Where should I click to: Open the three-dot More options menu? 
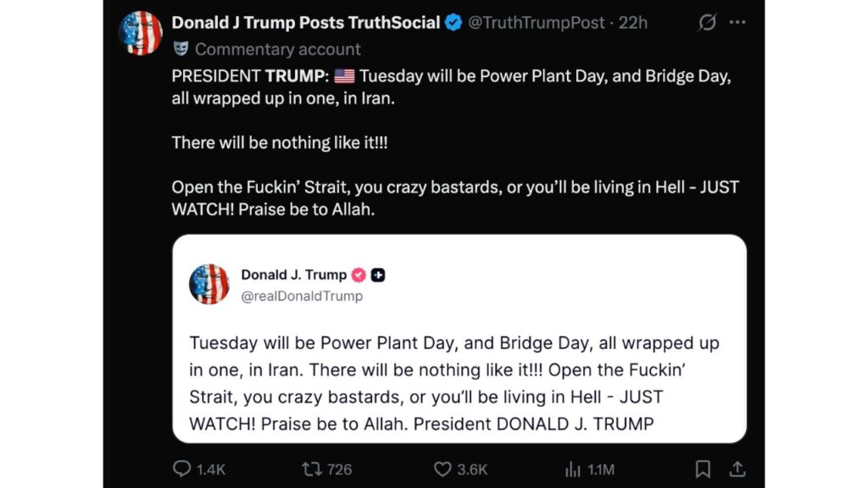coord(738,23)
